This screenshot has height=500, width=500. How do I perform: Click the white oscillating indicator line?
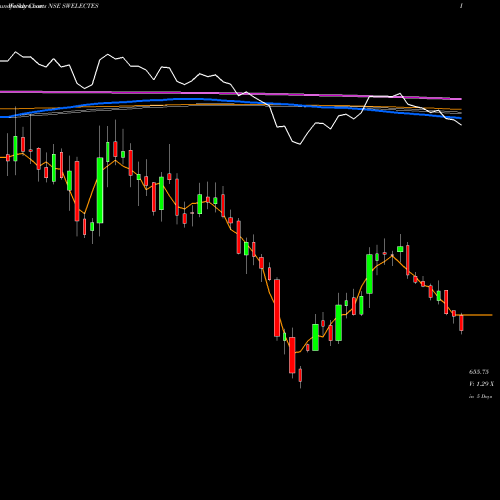tap(231, 83)
